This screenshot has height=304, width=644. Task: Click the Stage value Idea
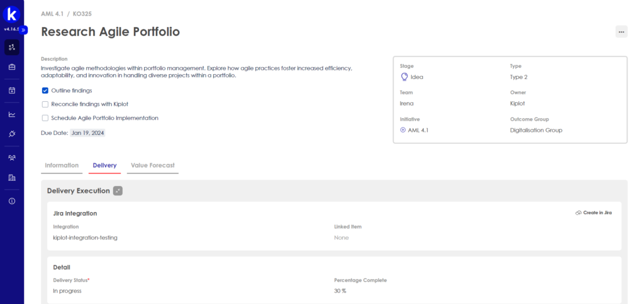click(417, 77)
